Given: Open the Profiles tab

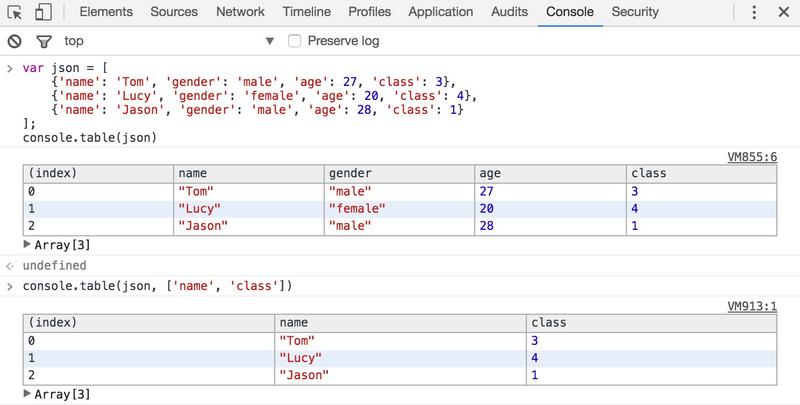Looking at the screenshot, I should pos(370,12).
